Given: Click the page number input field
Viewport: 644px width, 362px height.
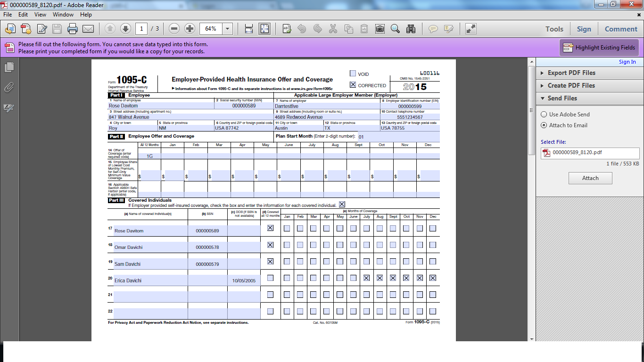Looking at the screenshot, I should [x=141, y=29].
